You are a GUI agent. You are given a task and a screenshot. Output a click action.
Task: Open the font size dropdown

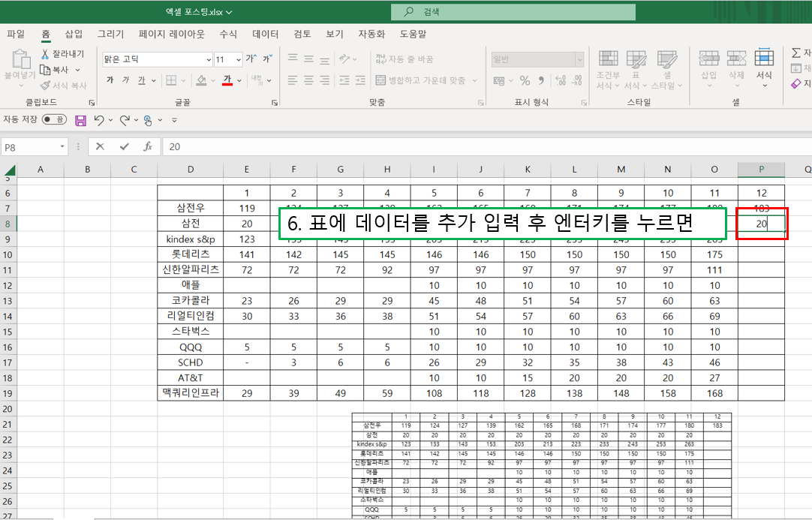click(x=238, y=59)
